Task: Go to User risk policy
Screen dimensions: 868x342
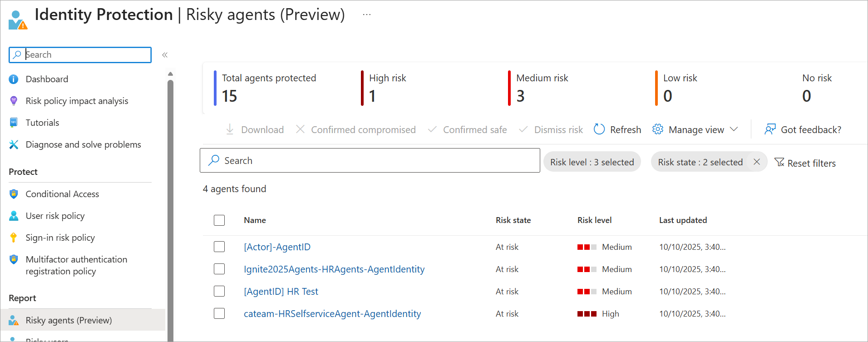Action: tap(55, 216)
